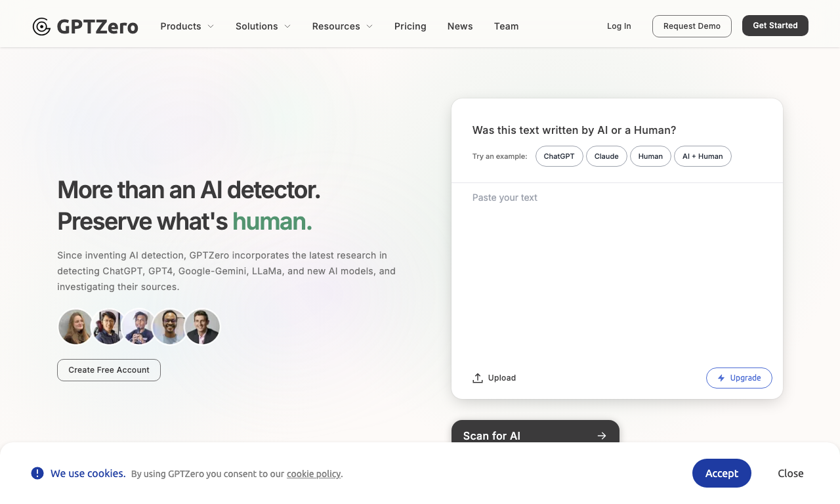Click the Upgrade button

[739, 378]
